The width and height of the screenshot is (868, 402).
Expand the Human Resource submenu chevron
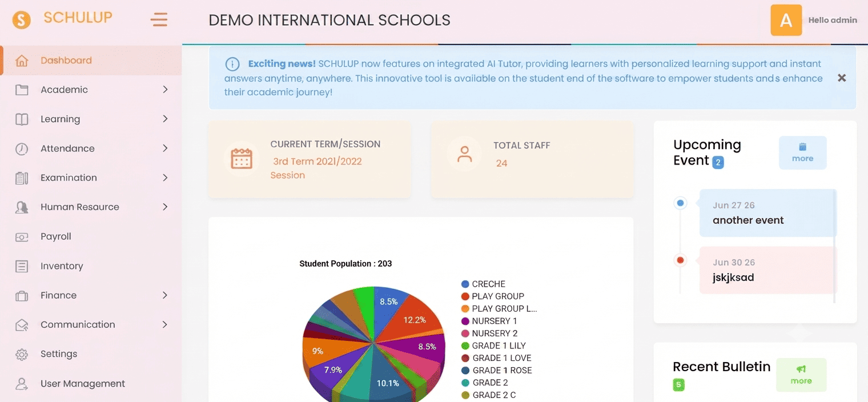click(x=165, y=207)
